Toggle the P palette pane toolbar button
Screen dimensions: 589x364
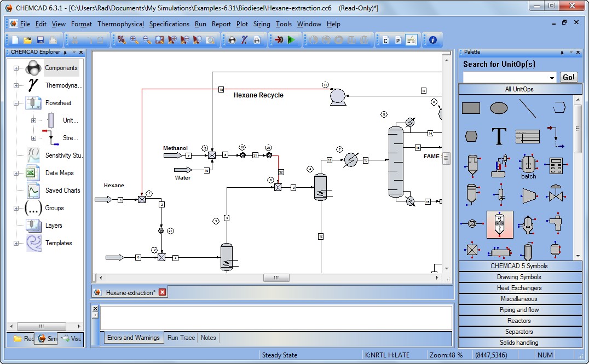click(x=398, y=40)
